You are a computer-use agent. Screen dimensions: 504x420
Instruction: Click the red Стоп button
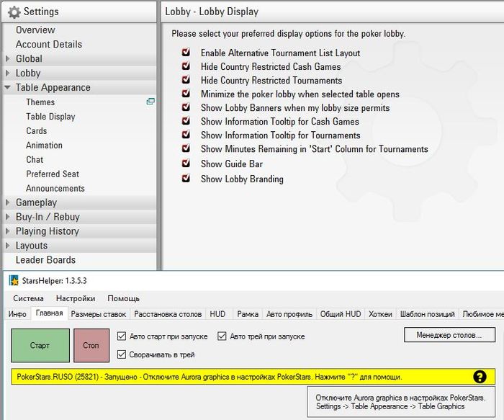pos(91,345)
